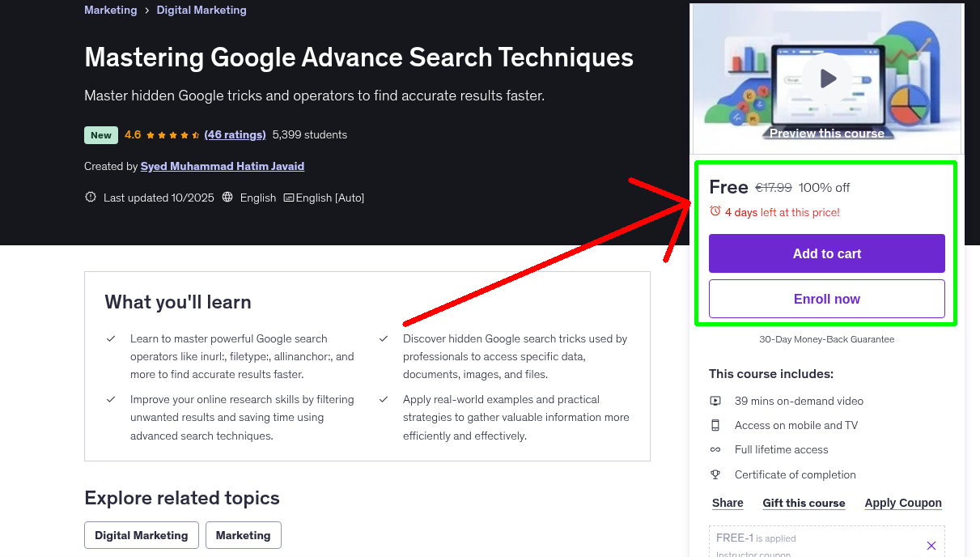The width and height of the screenshot is (980, 557).
Task: Click the clock icon beside last updated date
Action: tap(90, 197)
